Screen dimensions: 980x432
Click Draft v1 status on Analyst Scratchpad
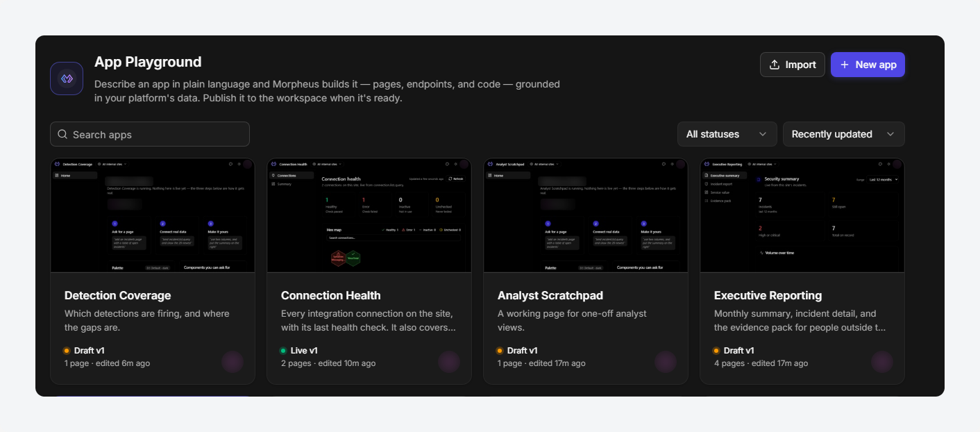(517, 351)
